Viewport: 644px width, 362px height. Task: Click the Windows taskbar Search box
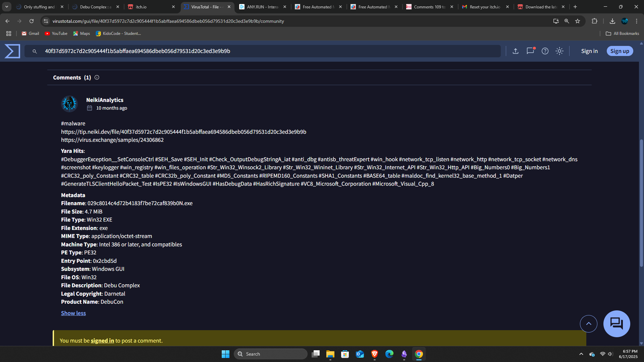pos(270,354)
